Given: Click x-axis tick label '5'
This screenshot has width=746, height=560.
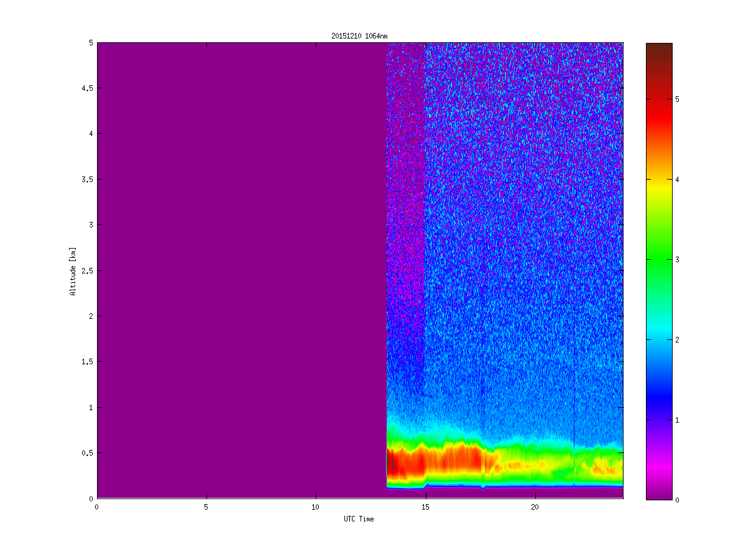Looking at the screenshot, I should pyautogui.click(x=206, y=507).
